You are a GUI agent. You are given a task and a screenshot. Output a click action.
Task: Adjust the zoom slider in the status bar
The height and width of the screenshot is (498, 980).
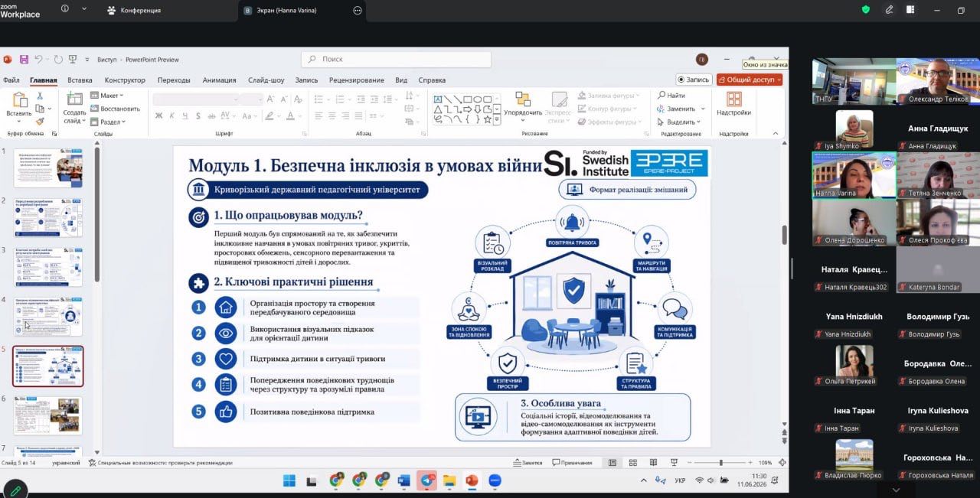point(720,463)
